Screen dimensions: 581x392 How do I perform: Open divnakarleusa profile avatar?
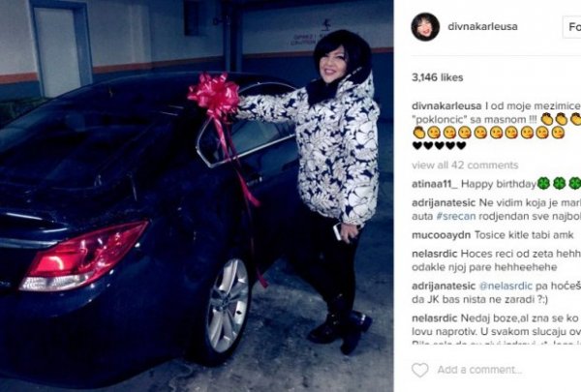[x=425, y=27]
